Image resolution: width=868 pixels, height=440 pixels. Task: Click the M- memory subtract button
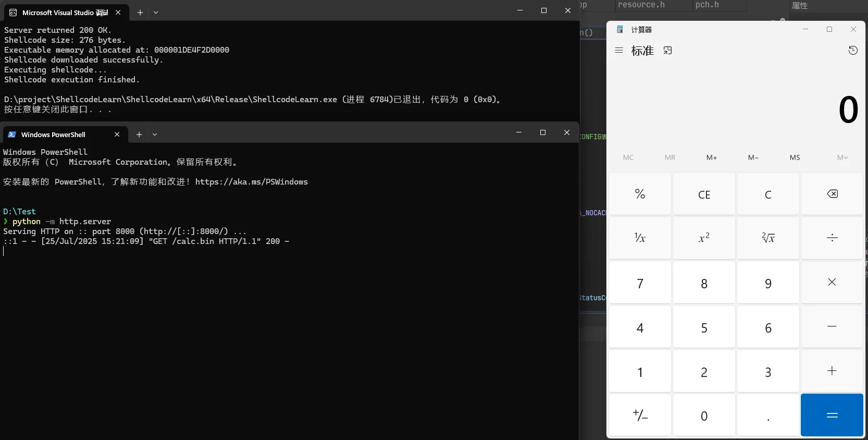753,157
